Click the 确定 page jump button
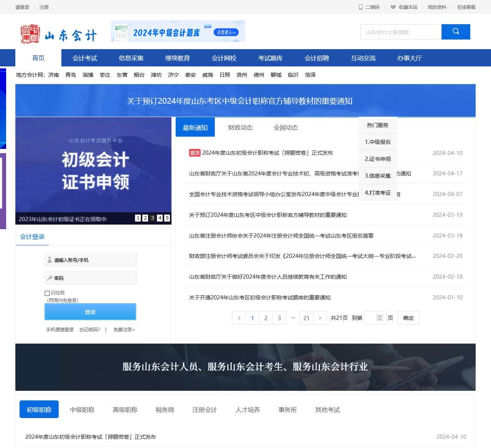This screenshot has width=491, height=448. [x=408, y=318]
